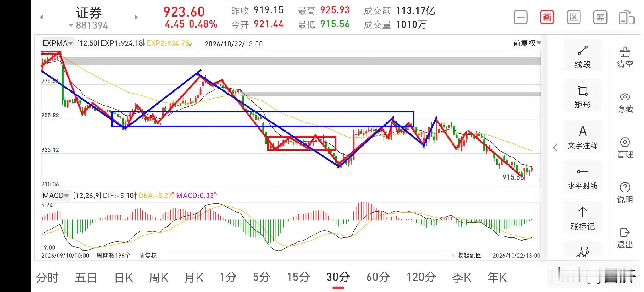
Task: Hide drawings with the 隐藏 eye icon
Action: (625, 102)
